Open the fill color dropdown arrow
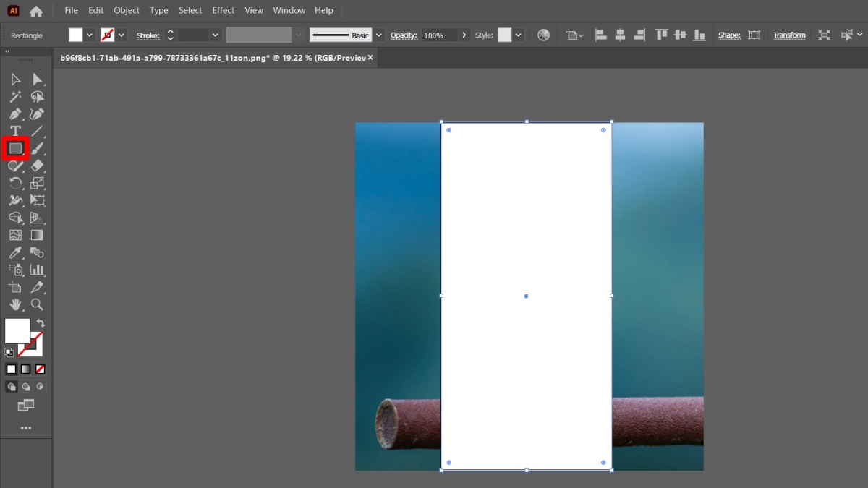Screen dimensions: 868x488 90,35
